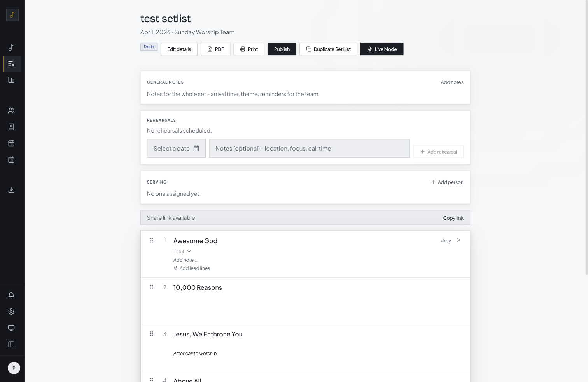Remove Awesome God with the X icon
588x382 pixels.
[459, 240]
